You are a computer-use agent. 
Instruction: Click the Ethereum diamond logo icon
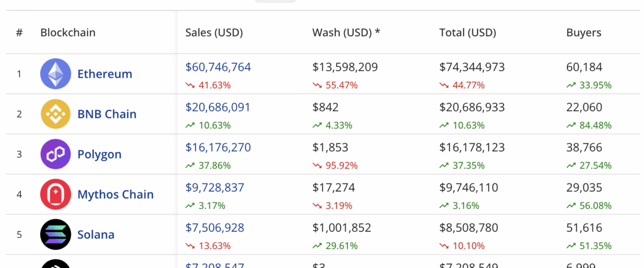pos(55,74)
